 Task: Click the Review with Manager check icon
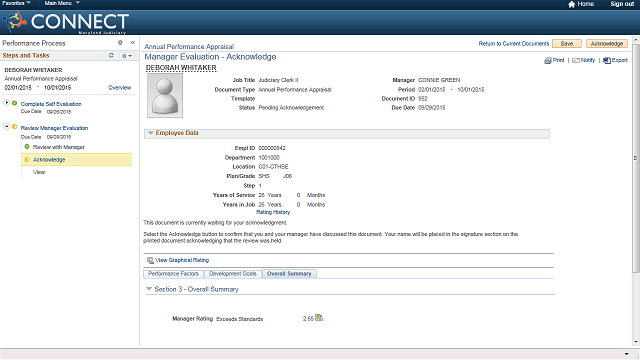(27, 147)
